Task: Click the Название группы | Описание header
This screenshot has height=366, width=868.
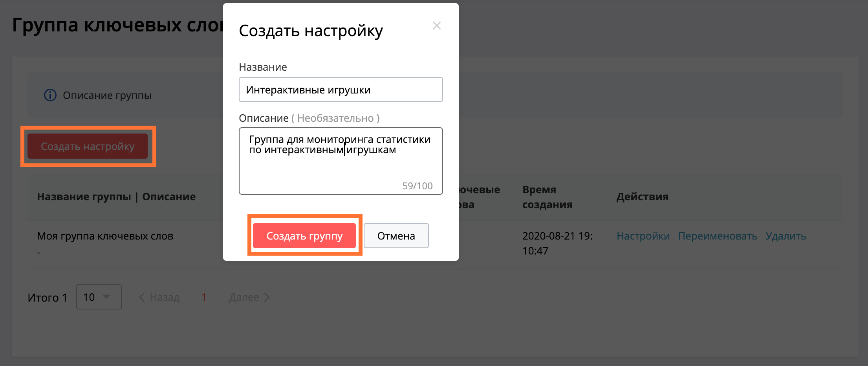Action: 116,197
